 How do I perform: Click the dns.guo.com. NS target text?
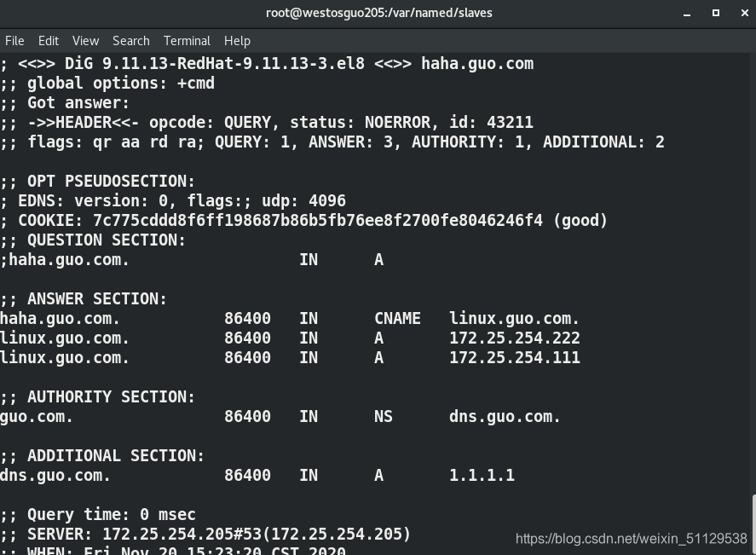pos(505,417)
